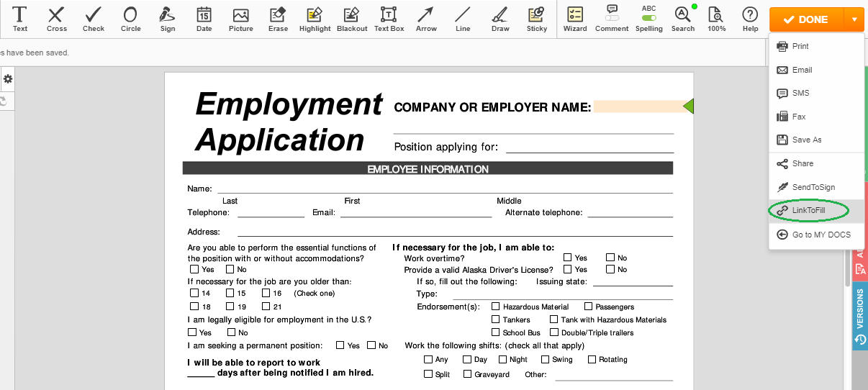Activate the Highlight tool
The width and height of the screenshot is (868, 390).
pyautogui.click(x=315, y=19)
